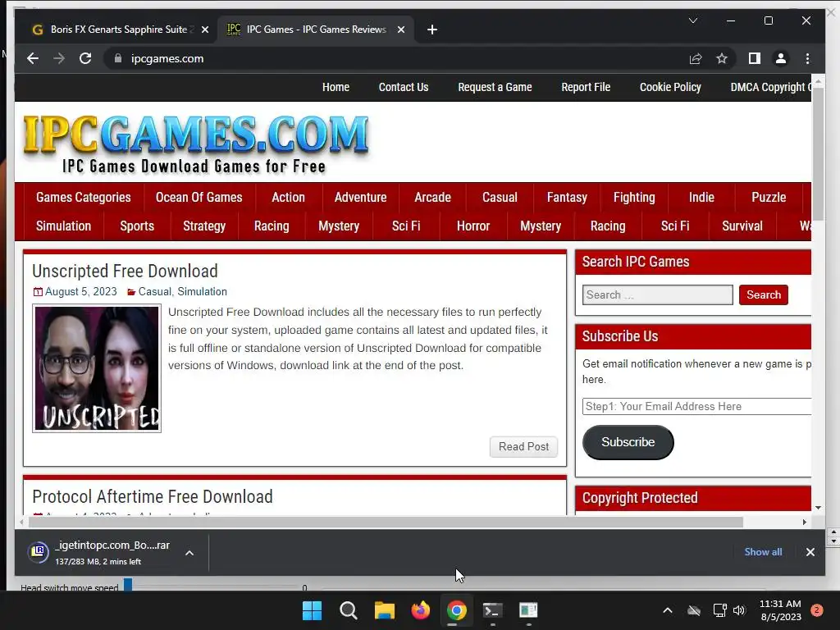Click the Unscripted game thumbnail

pyautogui.click(x=97, y=368)
